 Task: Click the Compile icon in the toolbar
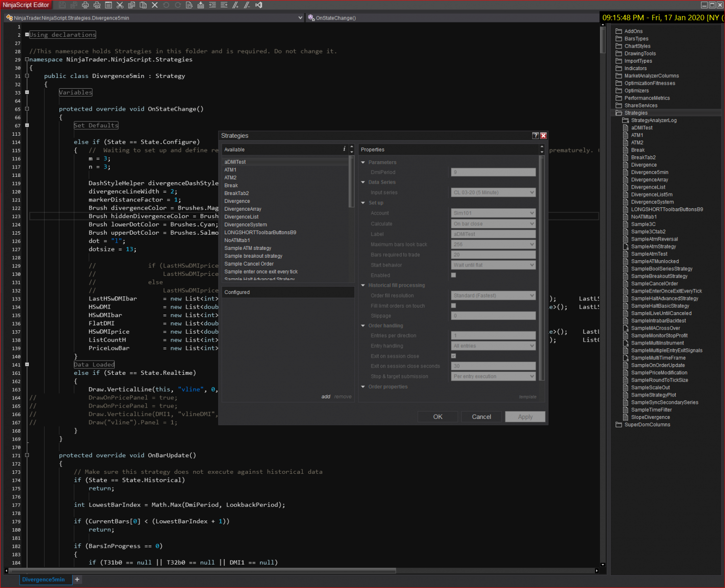coord(201,5)
